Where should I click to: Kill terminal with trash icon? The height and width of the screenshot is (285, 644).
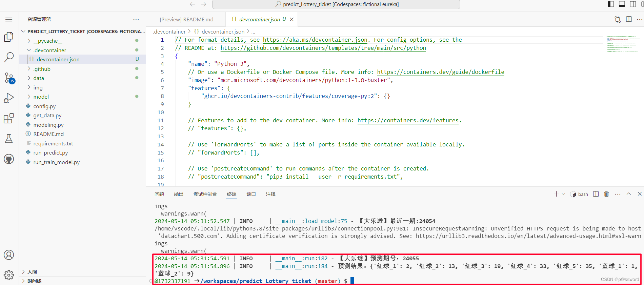606,194
